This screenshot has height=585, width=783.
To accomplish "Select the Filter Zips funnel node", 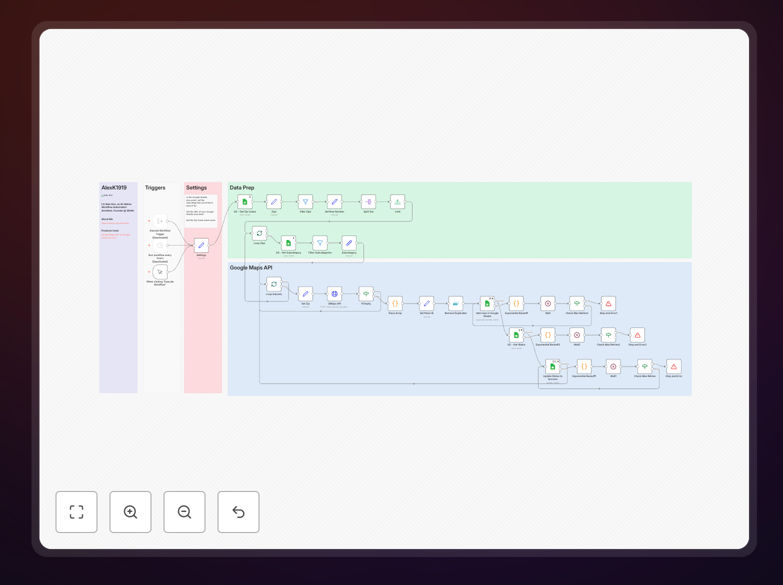I will click(305, 202).
